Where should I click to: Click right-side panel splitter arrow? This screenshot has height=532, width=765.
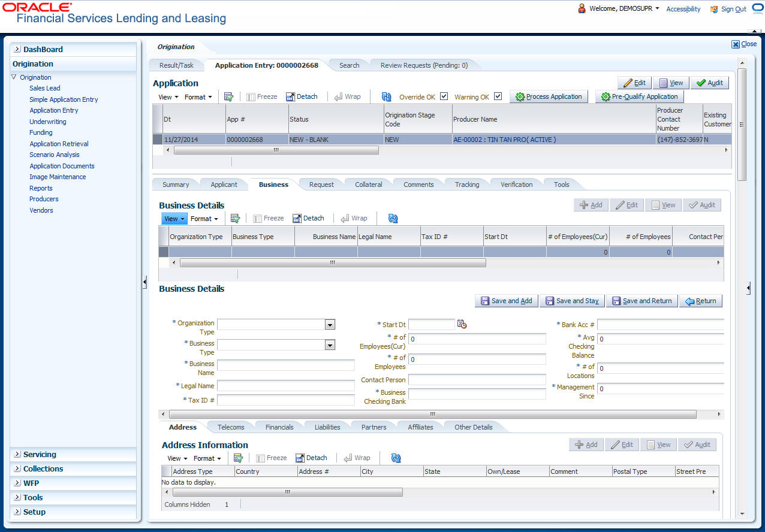coord(748,288)
